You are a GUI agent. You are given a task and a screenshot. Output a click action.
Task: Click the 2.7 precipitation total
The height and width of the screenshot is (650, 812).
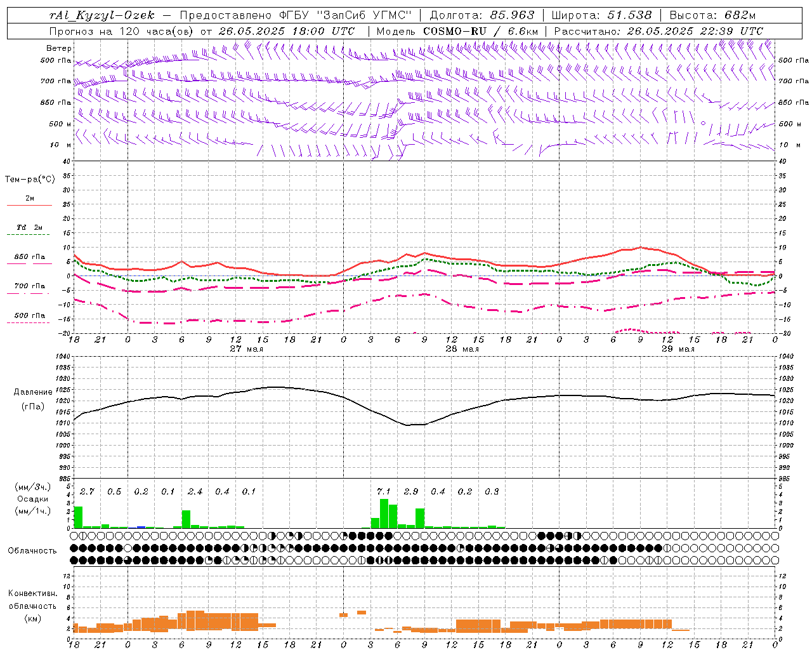coord(87,492)
